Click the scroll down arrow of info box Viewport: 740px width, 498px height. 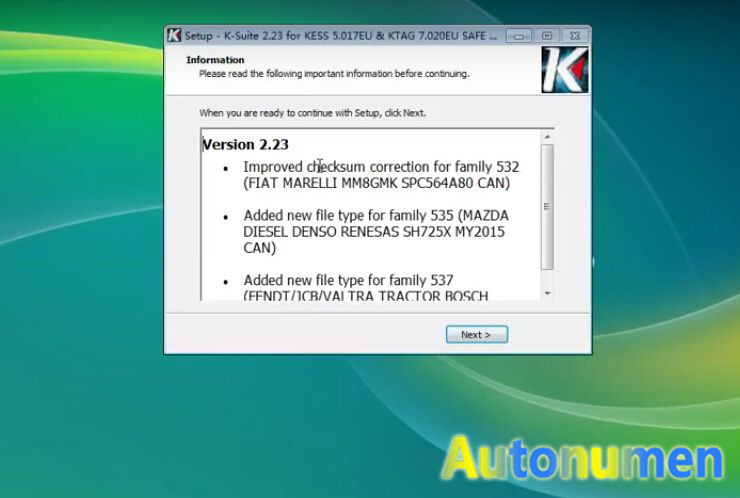point(547,293)
